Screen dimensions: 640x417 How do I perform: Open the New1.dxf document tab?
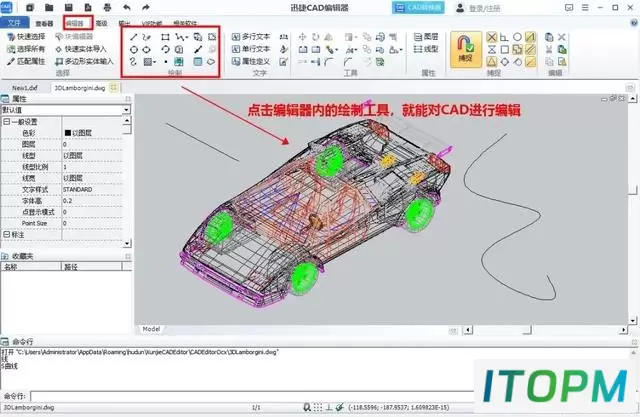[25, 88]
